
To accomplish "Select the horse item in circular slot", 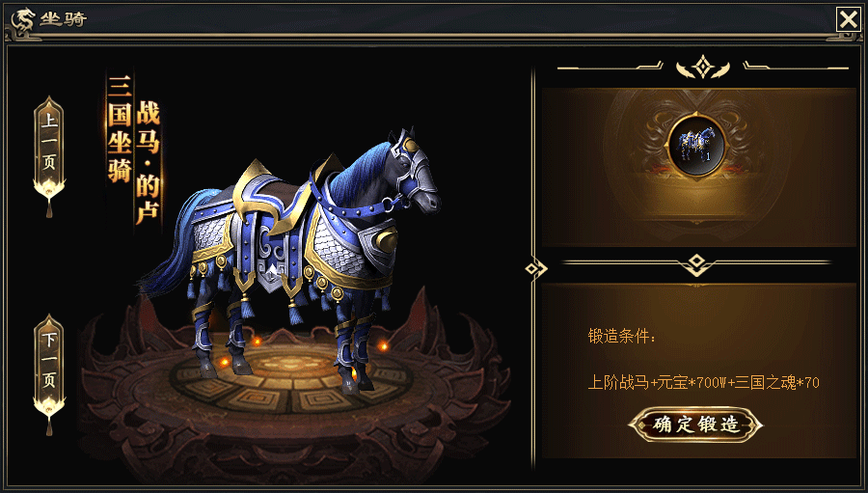I will pos(696,144).
